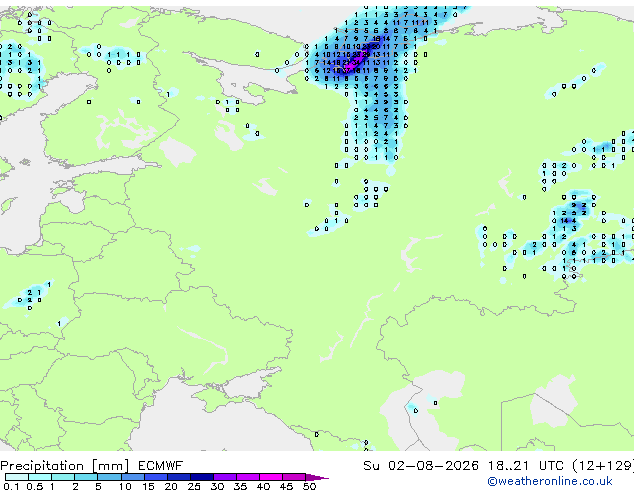
Task: Click legend label '10'
Action: pyautogui.click(x=125, y=486)
